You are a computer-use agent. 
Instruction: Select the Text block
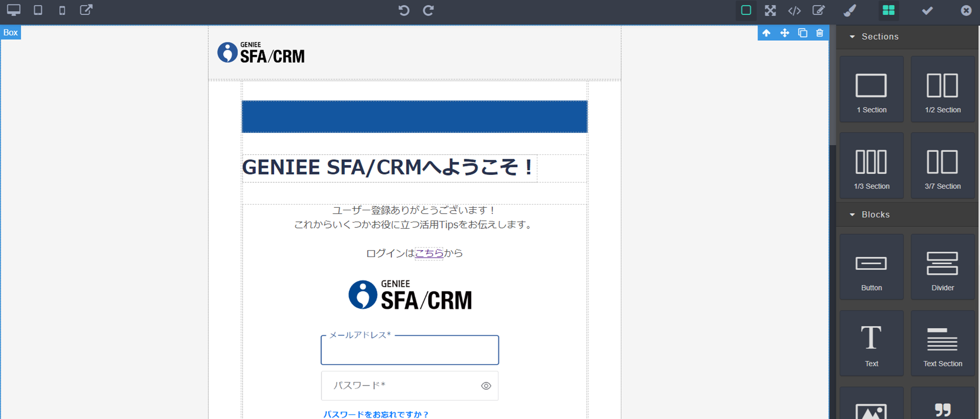tap(872, 343)
